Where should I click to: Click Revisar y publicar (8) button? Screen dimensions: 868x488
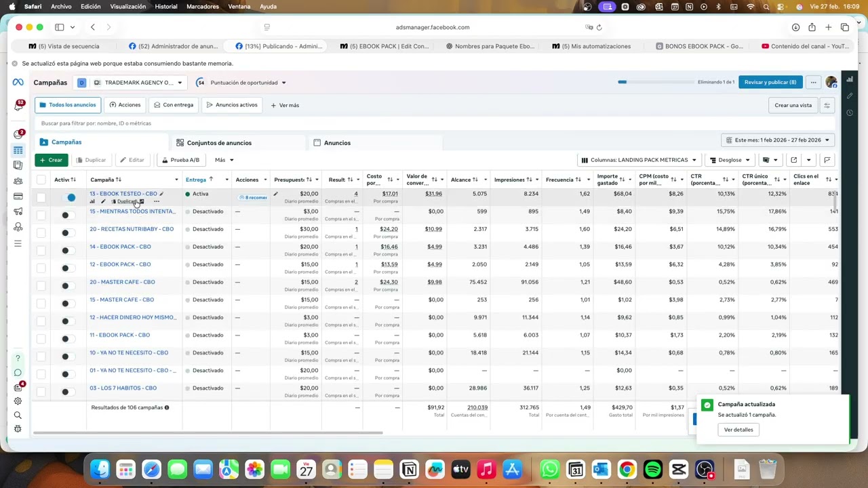[x=770, y=82]
